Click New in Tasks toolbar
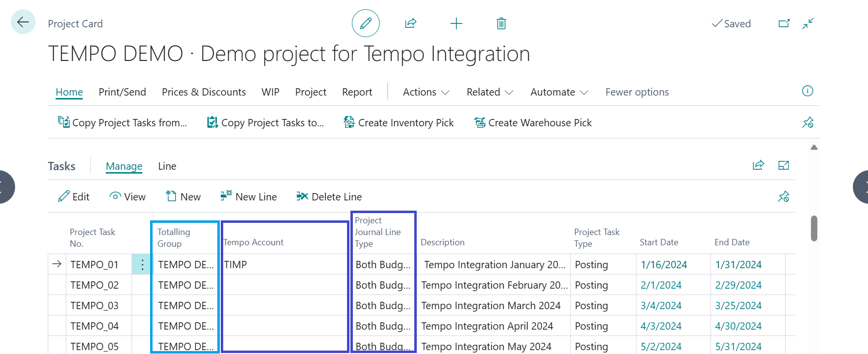Image resolution: width=868 pixels, height=354 pixels. coord(183,197)
